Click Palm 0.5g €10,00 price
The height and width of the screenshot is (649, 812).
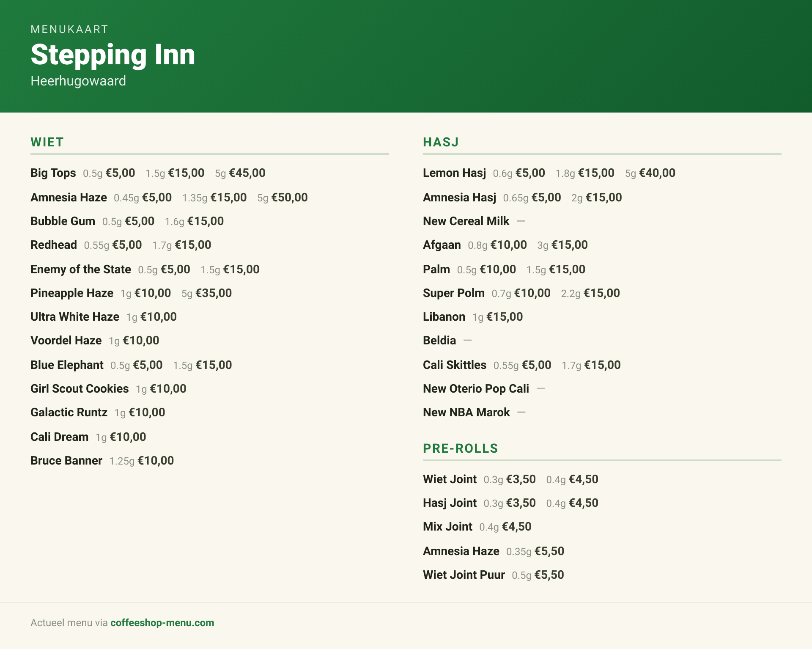[486, 269]
